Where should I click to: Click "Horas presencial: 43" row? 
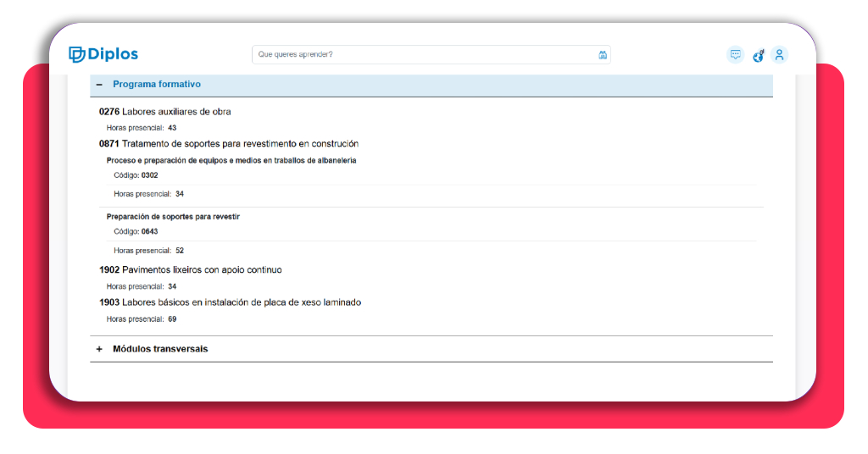[x=142, y=128]
